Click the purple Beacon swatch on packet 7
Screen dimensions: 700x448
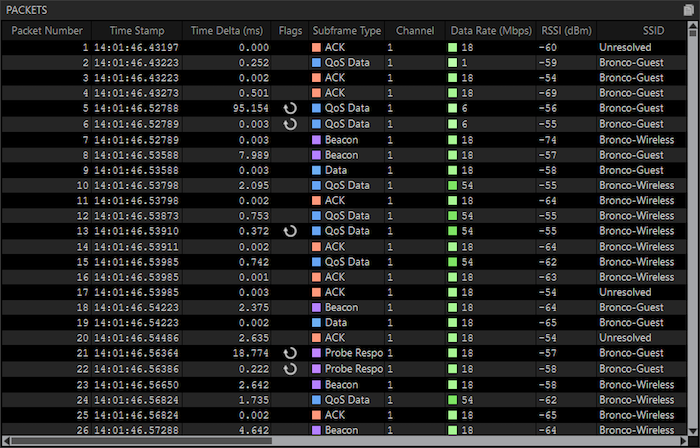(317, 140)
